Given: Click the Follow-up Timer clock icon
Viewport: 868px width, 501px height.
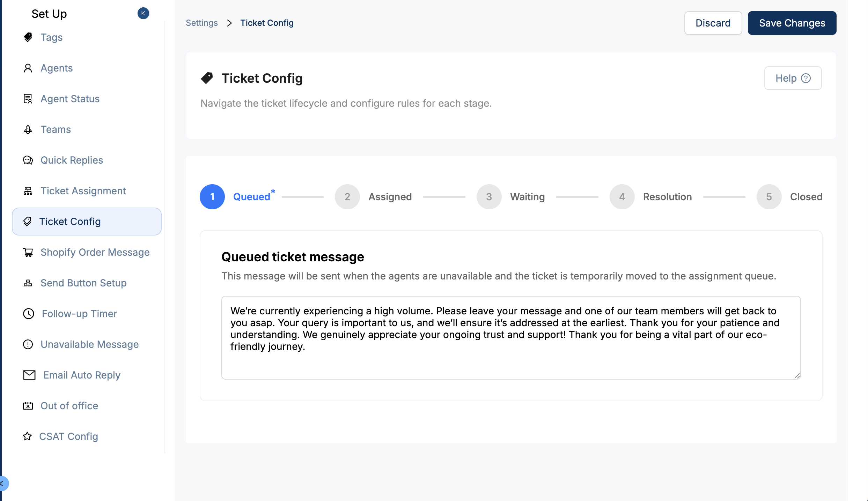Looking at the screenshot, I should point(29,314).
